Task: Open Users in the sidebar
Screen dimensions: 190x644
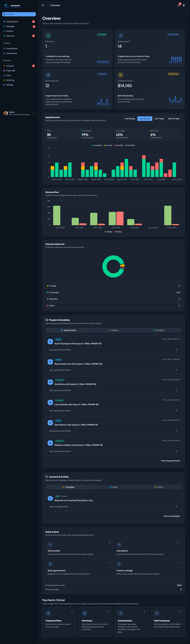Action: 19,75
